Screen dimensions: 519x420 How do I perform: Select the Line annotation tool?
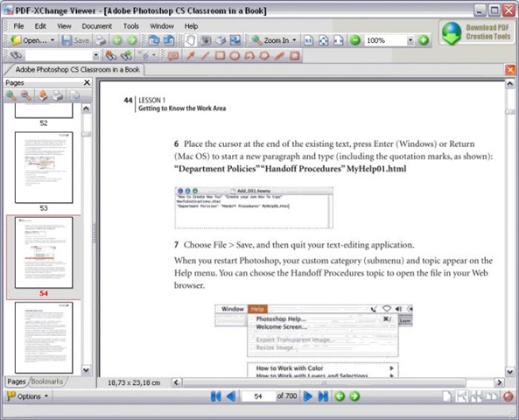(205, 55)
